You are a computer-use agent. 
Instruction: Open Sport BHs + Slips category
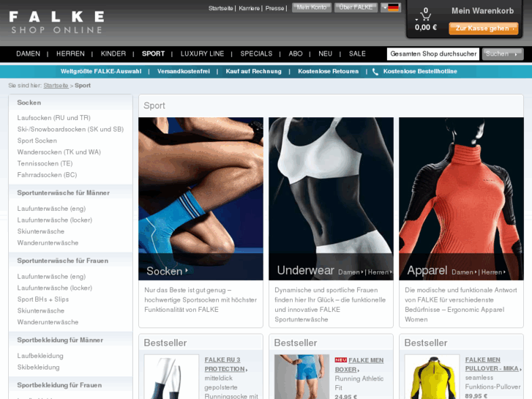42,299
